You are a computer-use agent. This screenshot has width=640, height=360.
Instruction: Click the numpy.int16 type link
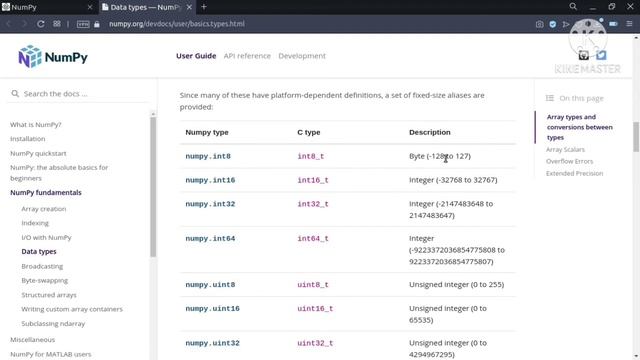pos(210,180)
